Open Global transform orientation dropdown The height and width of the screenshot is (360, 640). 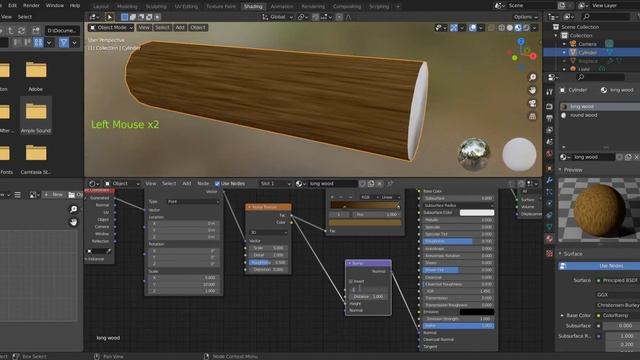pyautogui.click(x=278, y=17)
